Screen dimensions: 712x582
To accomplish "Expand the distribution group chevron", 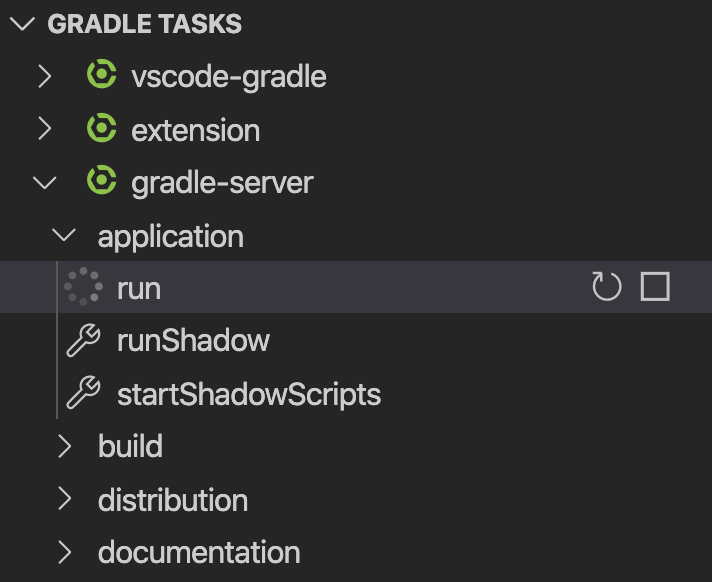I will click(64, 499).
